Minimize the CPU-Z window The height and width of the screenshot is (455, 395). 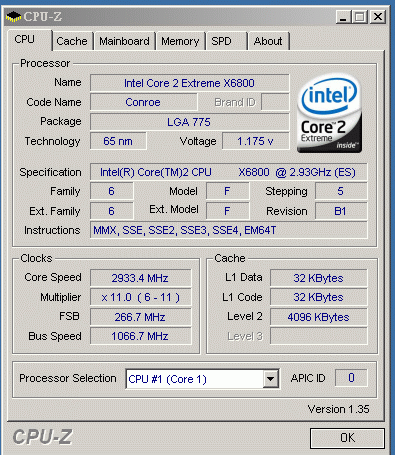(343, 17)
